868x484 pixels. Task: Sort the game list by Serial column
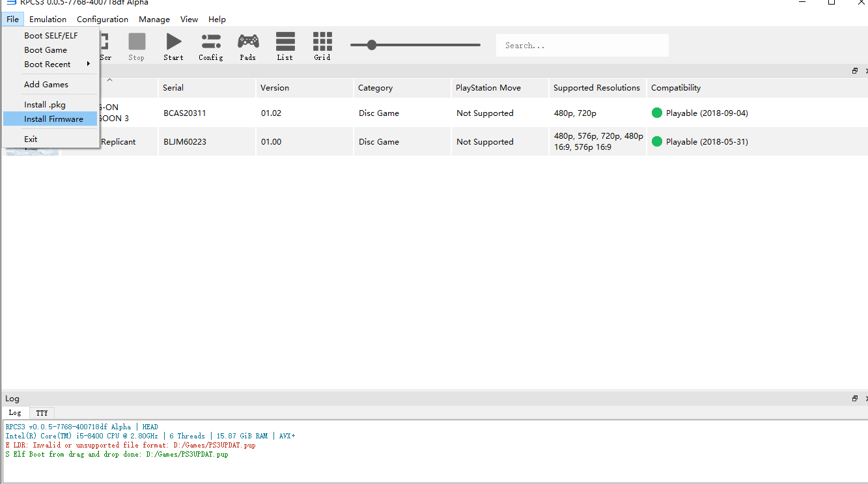pos(207,88)
